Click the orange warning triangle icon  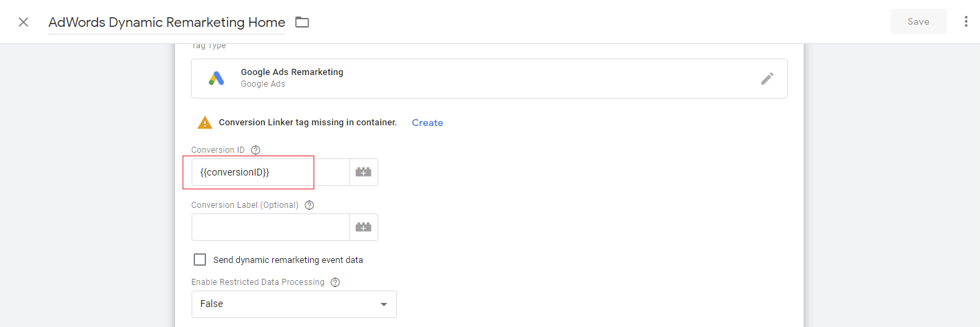[x=205, y=123]
